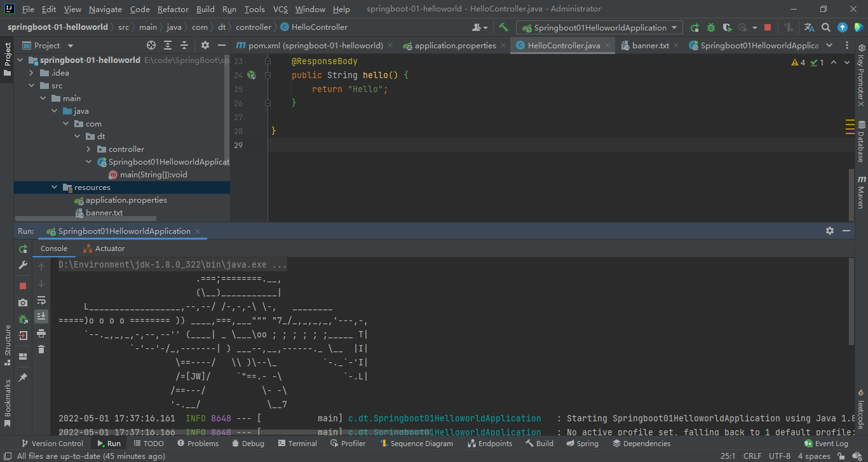Expand the controller package

pos(89,149)
